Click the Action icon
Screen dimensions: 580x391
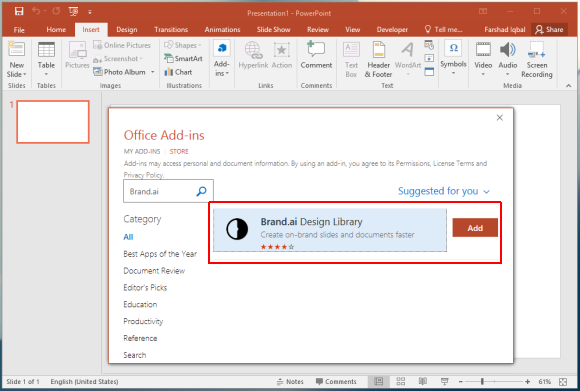click(282, 55)
